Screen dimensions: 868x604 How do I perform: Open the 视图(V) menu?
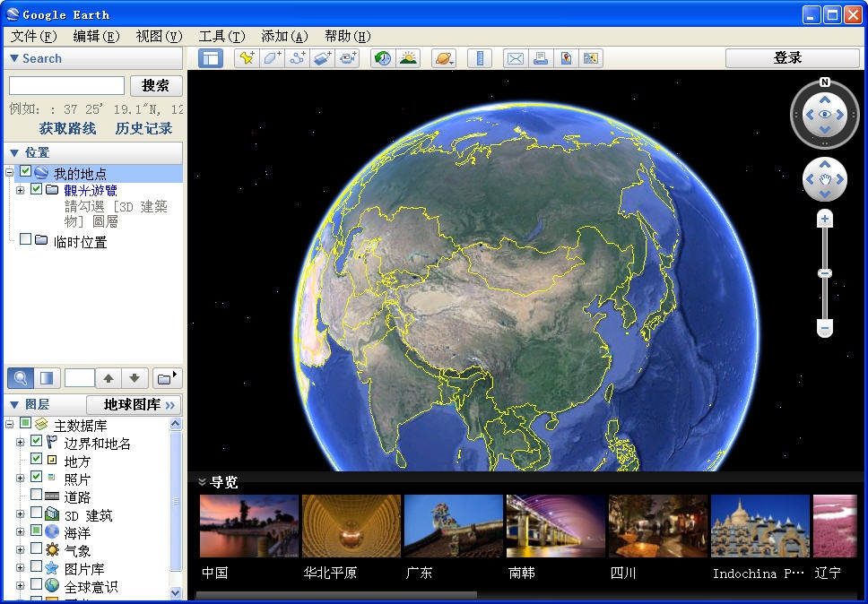[159, 36]
